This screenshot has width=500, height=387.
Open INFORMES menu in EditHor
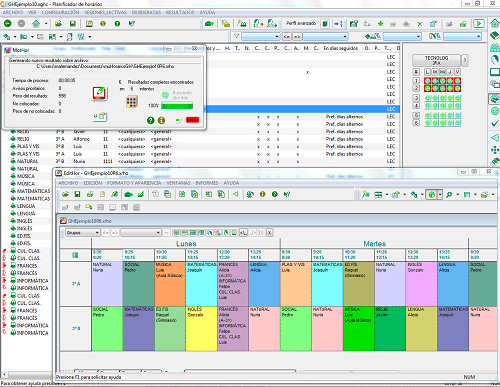point(207,183)
